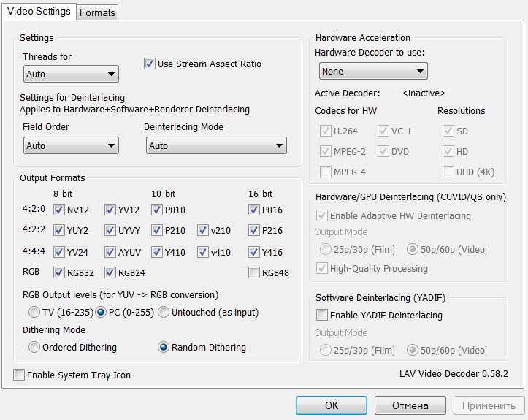Select TV (16-235) RGB output level
The image size is (528, 420).
coord(34,313)
